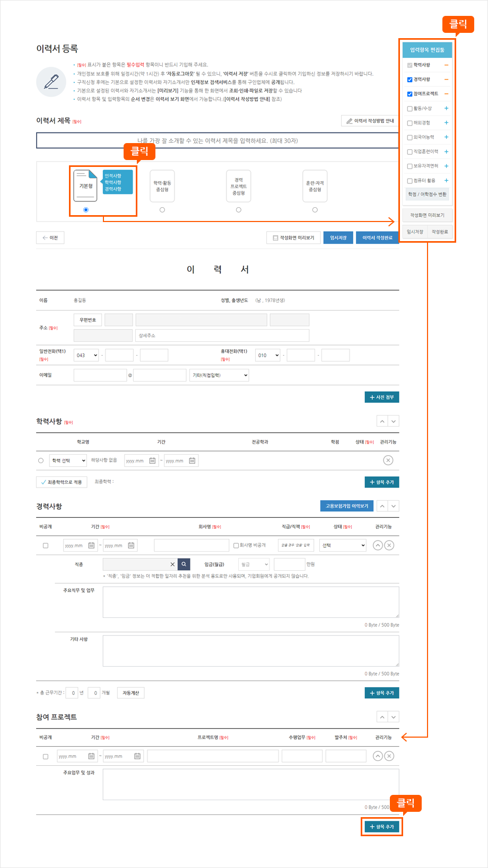Add 활동/수상 section with plus icon
This screenshot has height=868, width=488.
point(446,108)
